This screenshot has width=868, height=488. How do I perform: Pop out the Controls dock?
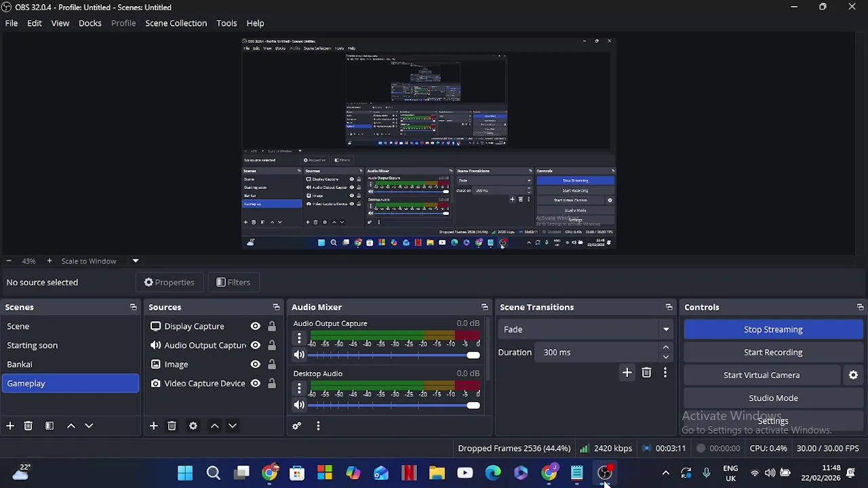click(860, 307)
